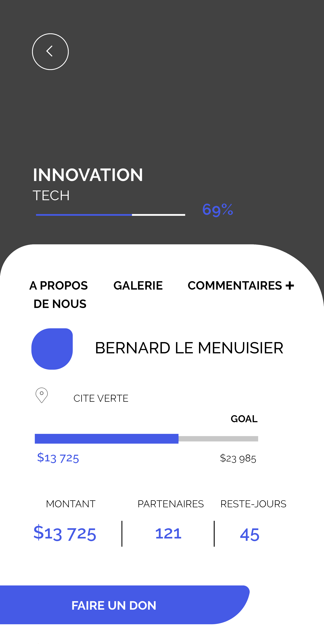The height and width of the screenshot is (644, 324).
Task: Click the 121 PARTENAIRES count
Action: [x=168, y=534]
